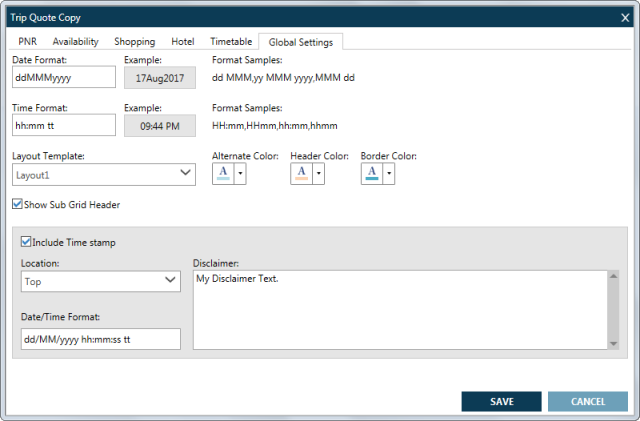Screen dimensions: 640x421
Task: Open Alternate Color dropdown arrow
Action: [x=241, y=174]
